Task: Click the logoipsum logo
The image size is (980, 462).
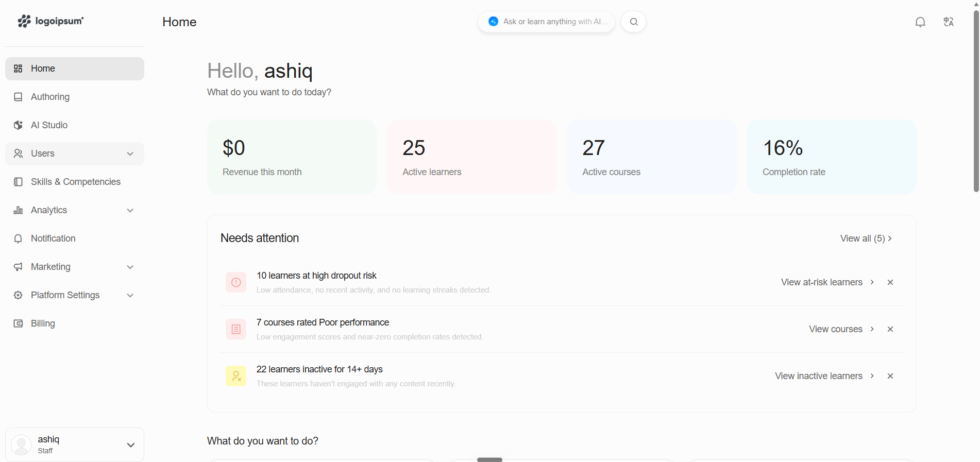Action: [50, 21]
